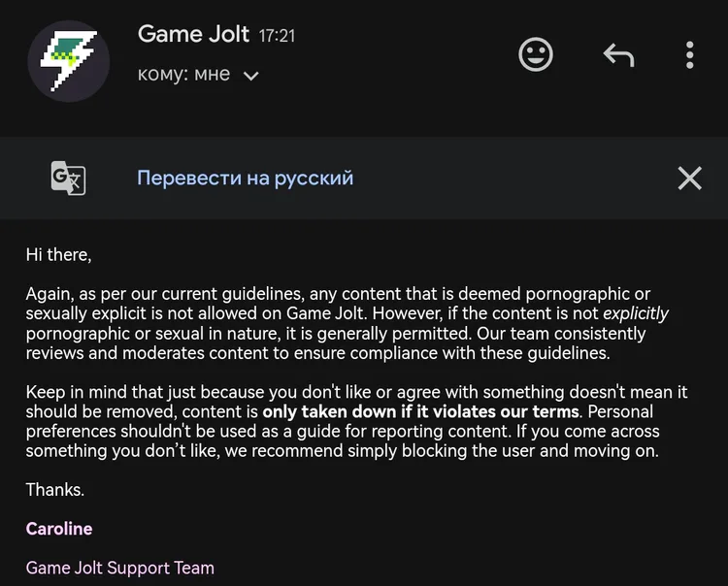Screen dimensions: 728x586
Task: Add an emoji reaction to the email
Action: pyautogui.click(x=536, y=54)
